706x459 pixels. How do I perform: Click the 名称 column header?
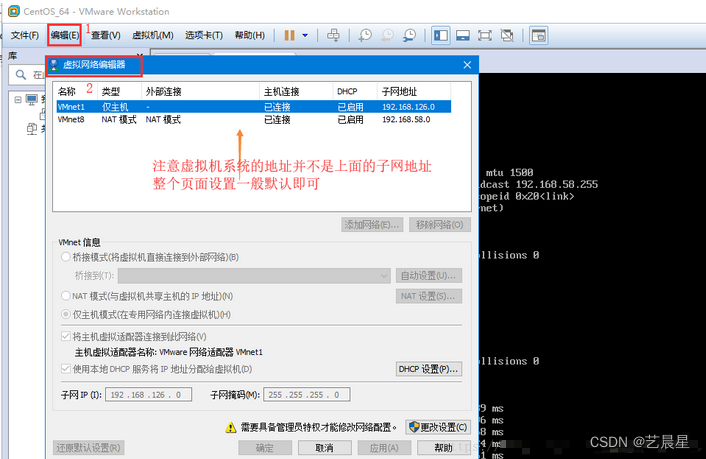pyautogui.click(x=67, y=91)
